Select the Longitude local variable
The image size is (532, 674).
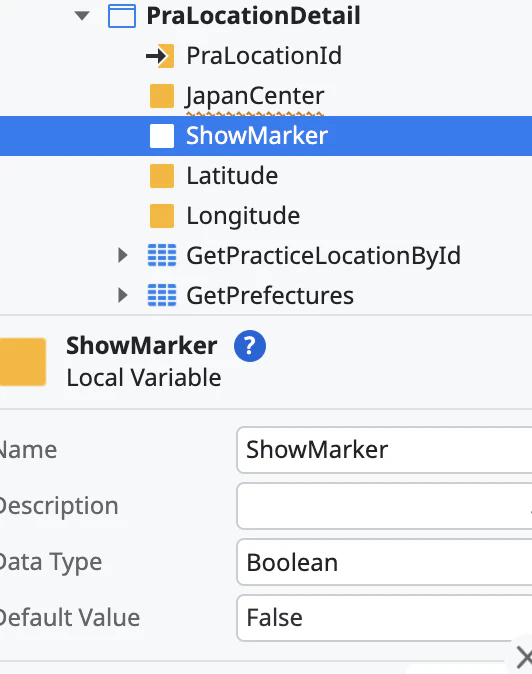[x=243, y=216]
